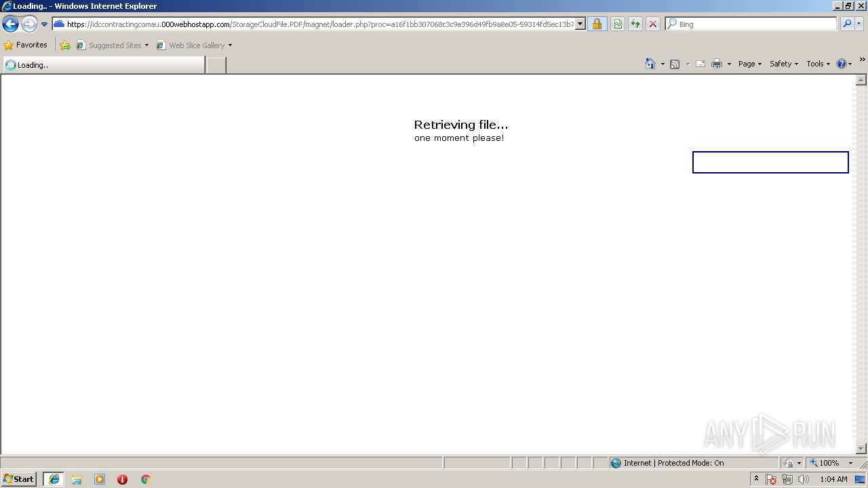
Task: Open the Windows Start button
Action: tap(18, 479)
